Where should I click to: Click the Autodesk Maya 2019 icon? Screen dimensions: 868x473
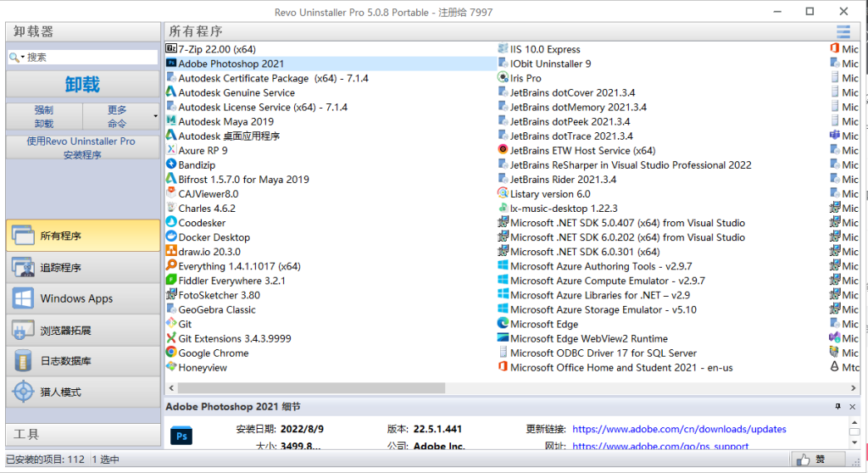[171, 120]
